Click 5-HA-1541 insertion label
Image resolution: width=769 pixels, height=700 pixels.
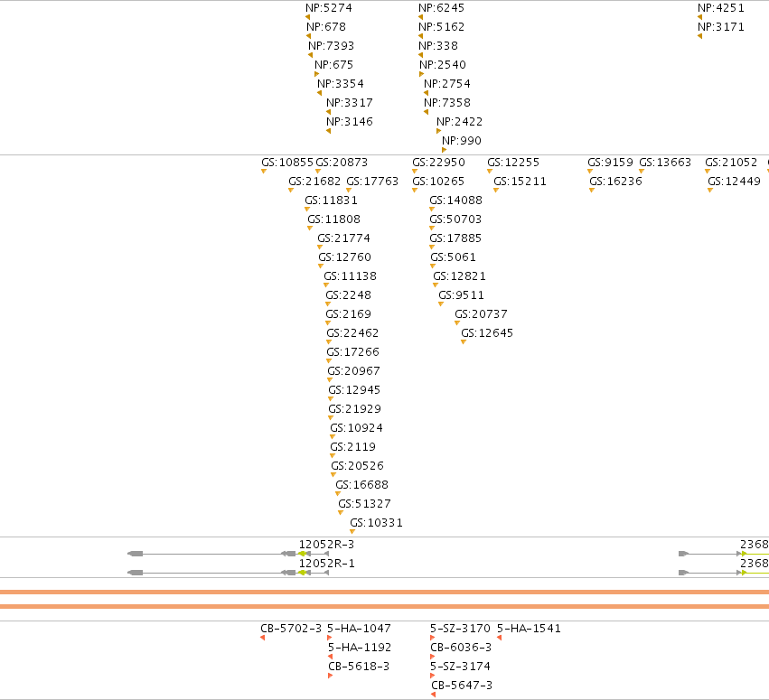pyautogui.click(x=529, y=629)
